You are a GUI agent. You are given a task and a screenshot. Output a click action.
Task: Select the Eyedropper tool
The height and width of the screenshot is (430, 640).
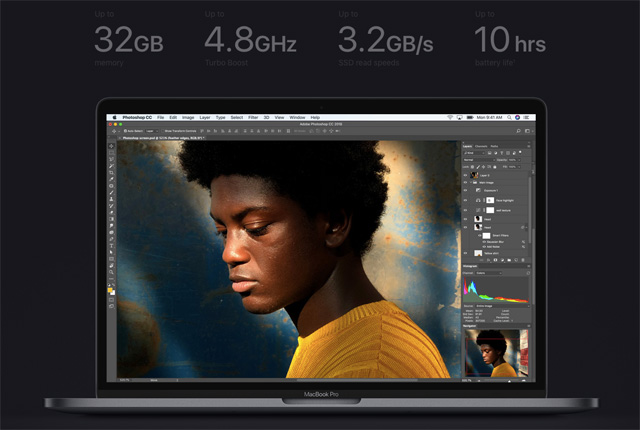[111, 178]
